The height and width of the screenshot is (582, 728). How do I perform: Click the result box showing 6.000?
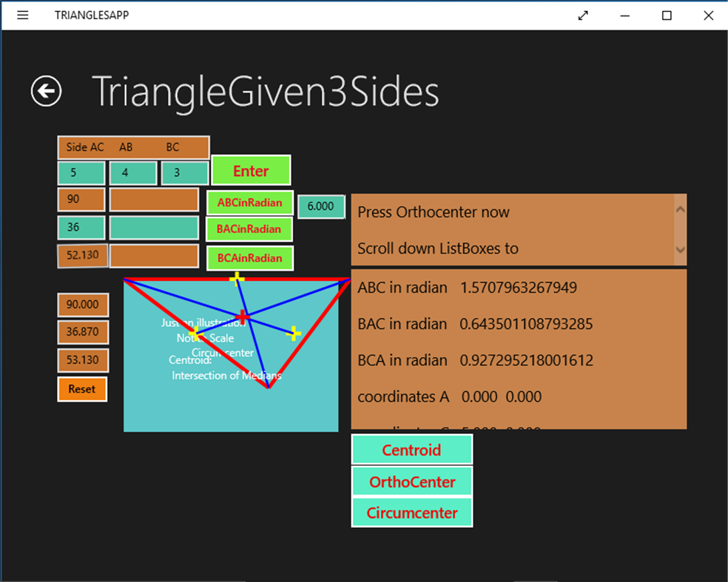(321, 206)
